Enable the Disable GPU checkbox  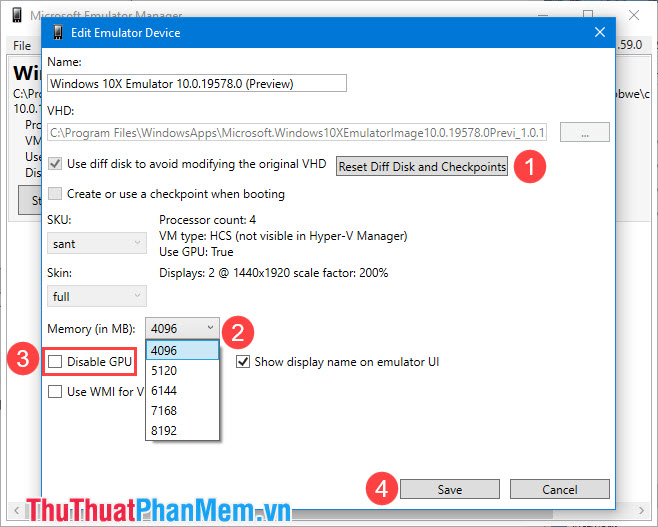click(x=55, y=362)
